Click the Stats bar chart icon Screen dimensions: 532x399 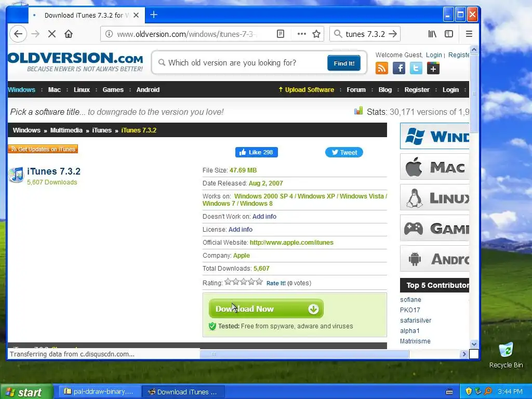pos(358,111)
